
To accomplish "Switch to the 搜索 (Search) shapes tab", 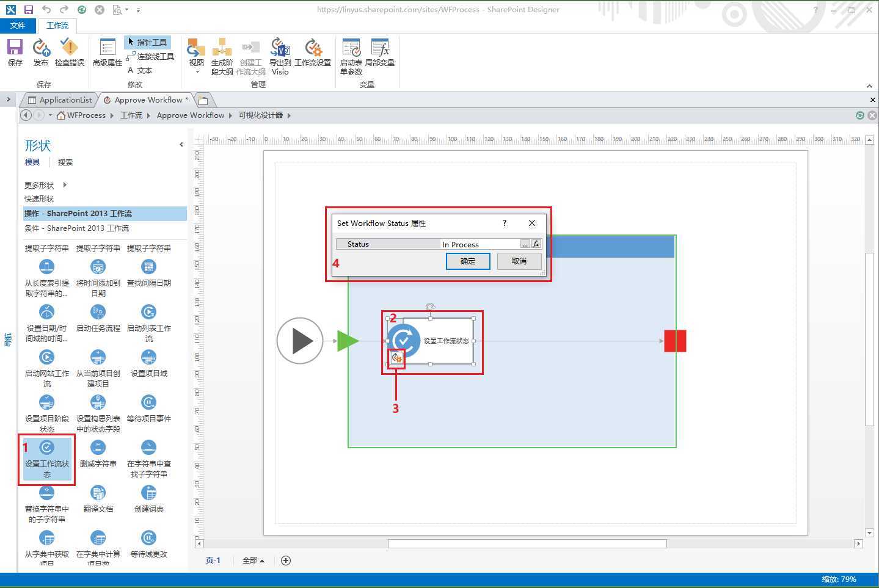I will pos(65,162).
